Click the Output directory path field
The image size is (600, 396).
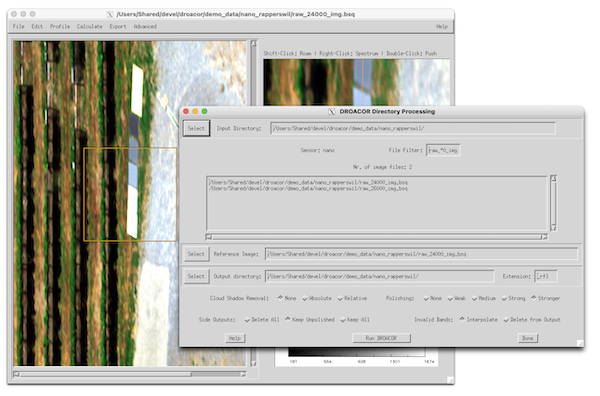[380, 276]
